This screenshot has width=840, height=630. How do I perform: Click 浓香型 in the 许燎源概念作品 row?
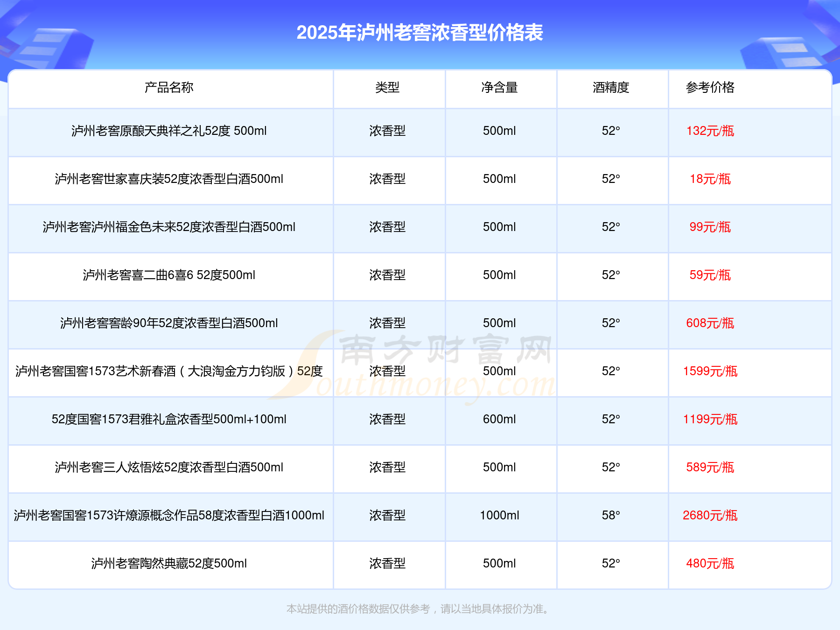coord(387,515)
